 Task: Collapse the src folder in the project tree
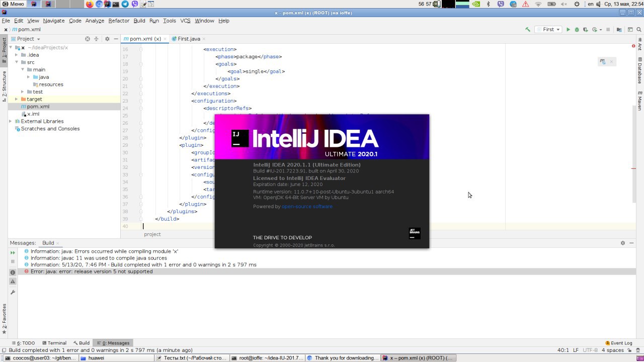[17, 62]
